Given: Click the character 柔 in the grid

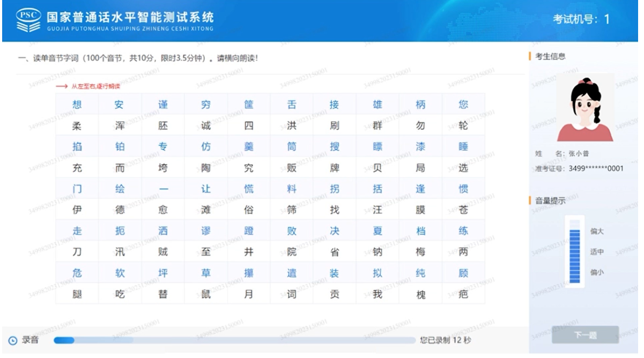Looking at the screenshot, I should [x=77, y=126].
